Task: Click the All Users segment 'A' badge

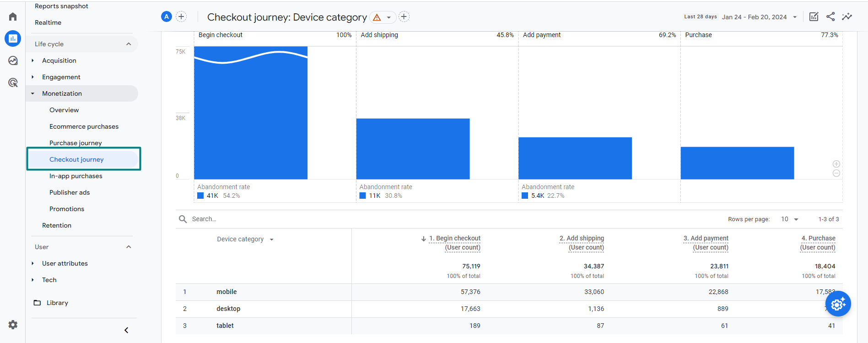Action: pyautogui.click(x=167, y=17)
